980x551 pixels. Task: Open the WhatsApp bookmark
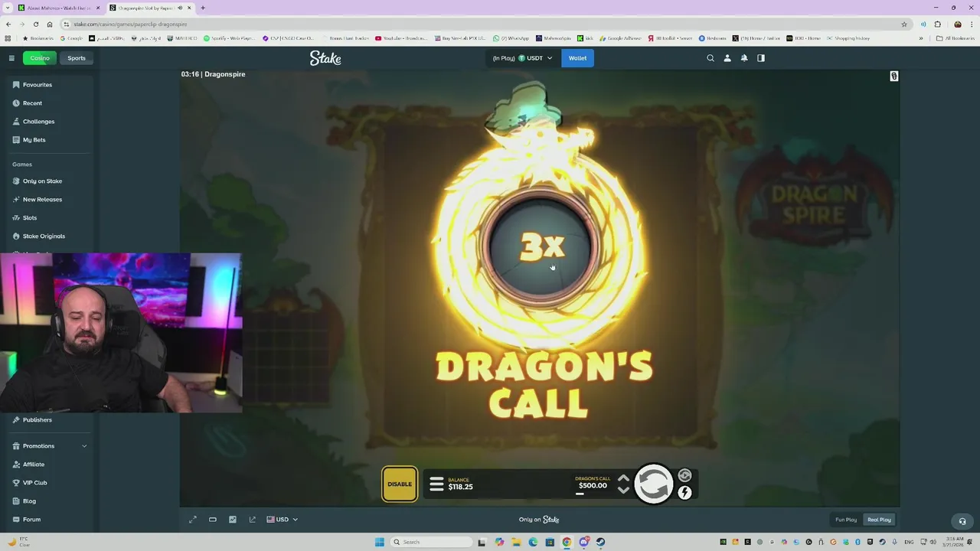point(511,38)
